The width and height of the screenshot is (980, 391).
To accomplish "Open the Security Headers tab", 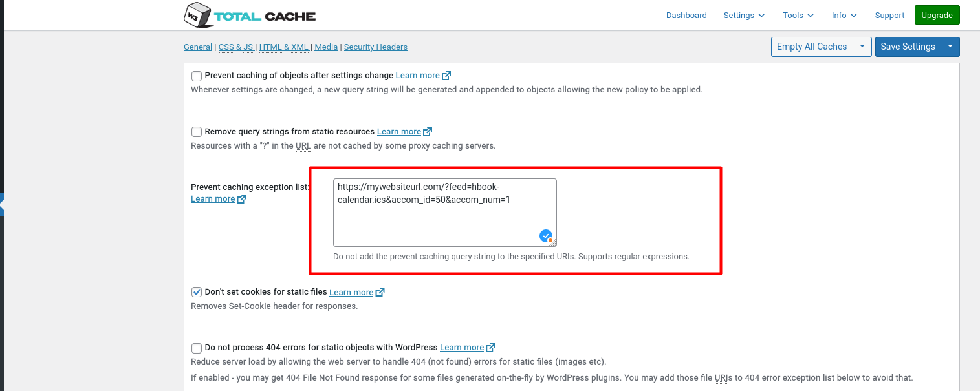I will [375, 47].
